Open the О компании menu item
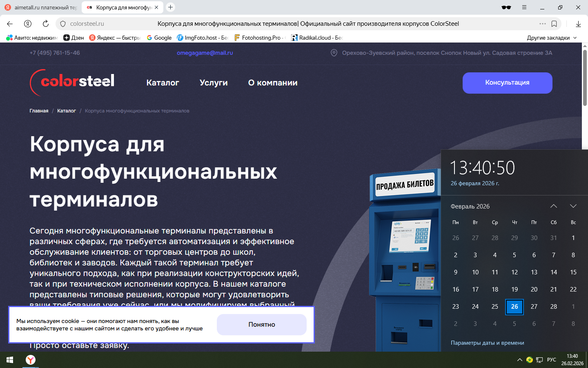The height and width of the screenshot is (368, 588). (273, 83)
